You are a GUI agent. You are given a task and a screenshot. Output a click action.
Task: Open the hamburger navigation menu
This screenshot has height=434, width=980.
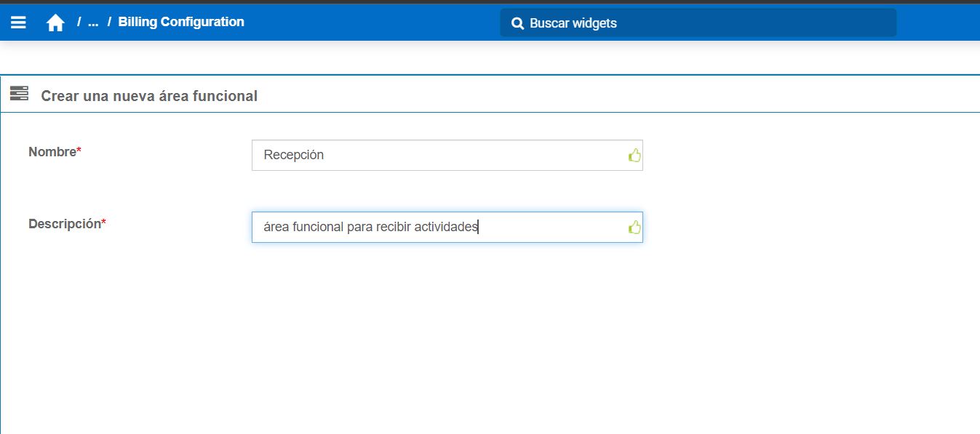click(x=18, y=22)
